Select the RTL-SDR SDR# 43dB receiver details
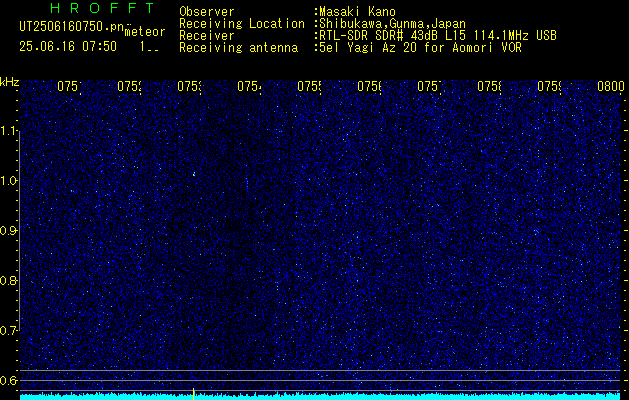 [436, 36]
